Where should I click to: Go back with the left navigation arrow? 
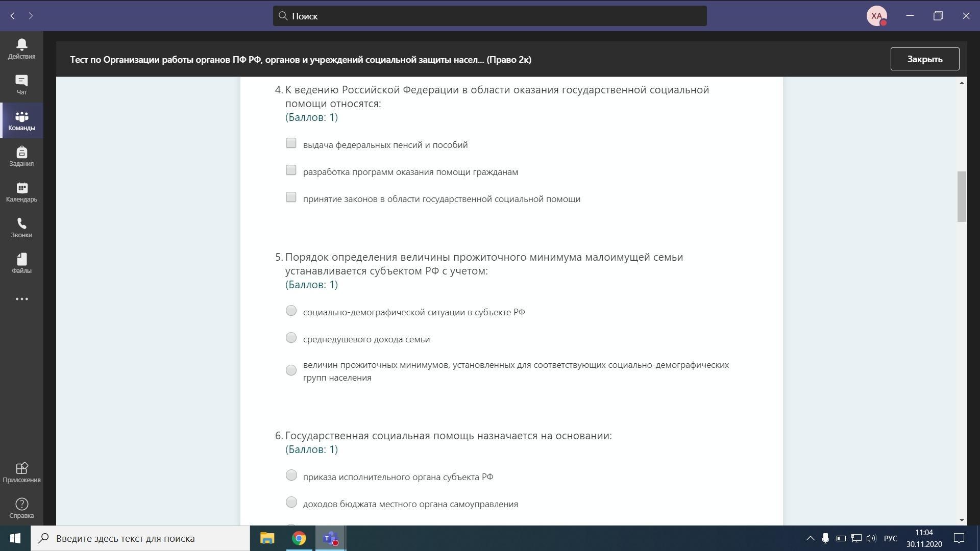click(13, 16)
